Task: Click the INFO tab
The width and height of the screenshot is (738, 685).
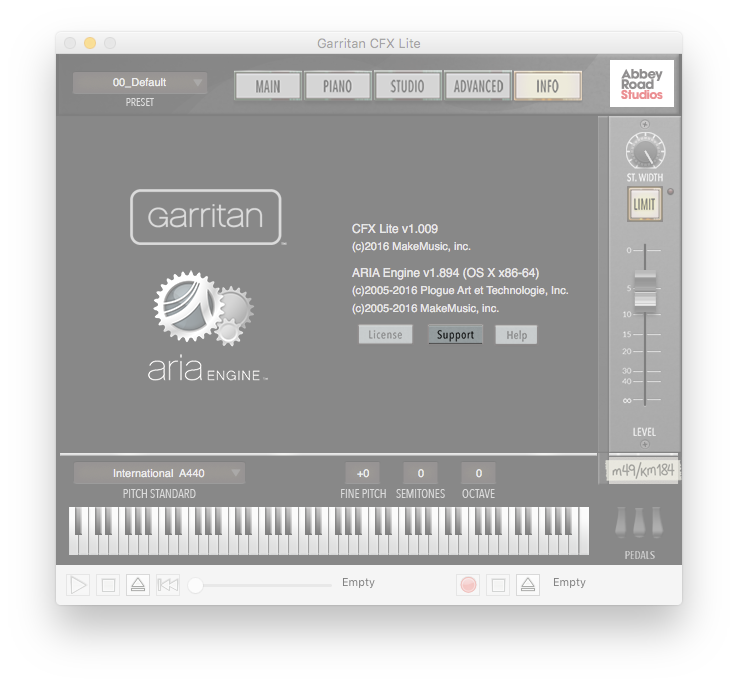Action: pyautogui.click(x=548, y=86)
